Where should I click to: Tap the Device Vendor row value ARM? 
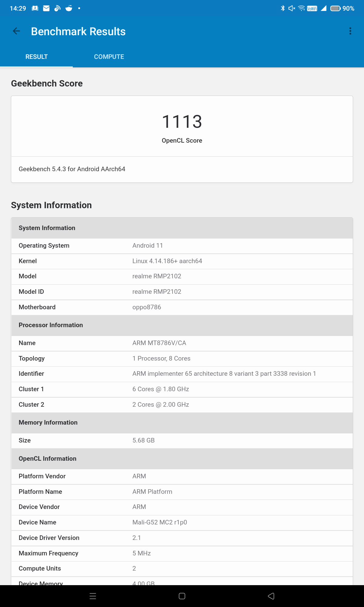click(139, 507)
